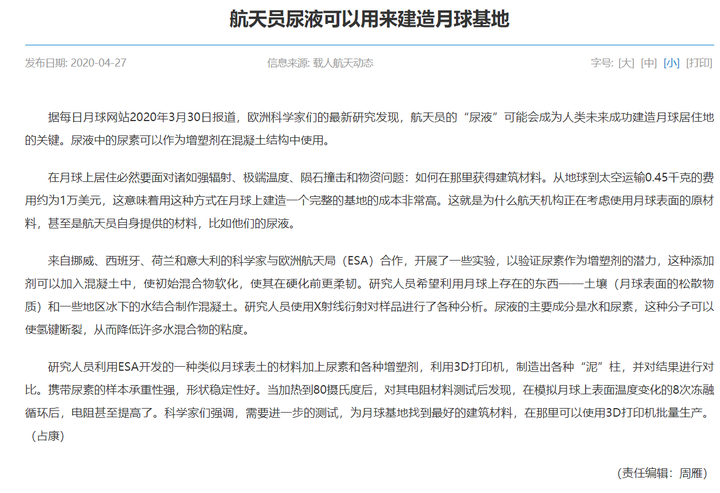Viewport: 720px width, 493px height.
Task: Click the source text 信息来源: 载人航天动态
Action: (320, 63)
